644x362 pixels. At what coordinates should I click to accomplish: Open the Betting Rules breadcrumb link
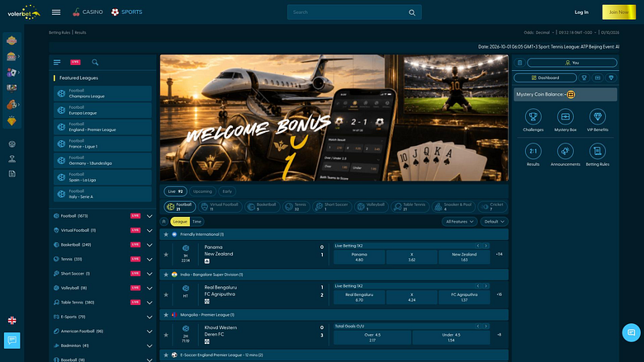(x=59, y=32)
